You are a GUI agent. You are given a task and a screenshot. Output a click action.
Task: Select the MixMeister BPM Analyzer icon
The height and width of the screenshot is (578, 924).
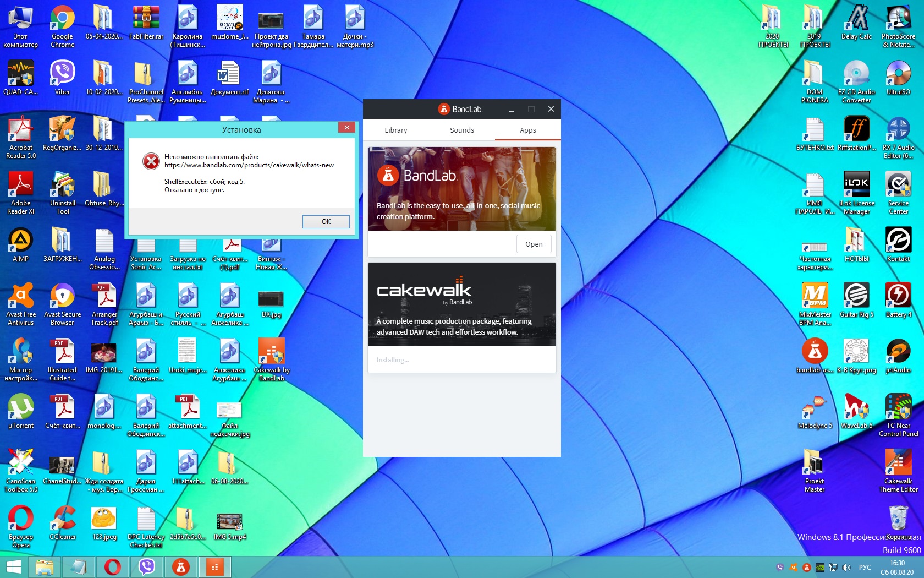(x=815, y=304)
